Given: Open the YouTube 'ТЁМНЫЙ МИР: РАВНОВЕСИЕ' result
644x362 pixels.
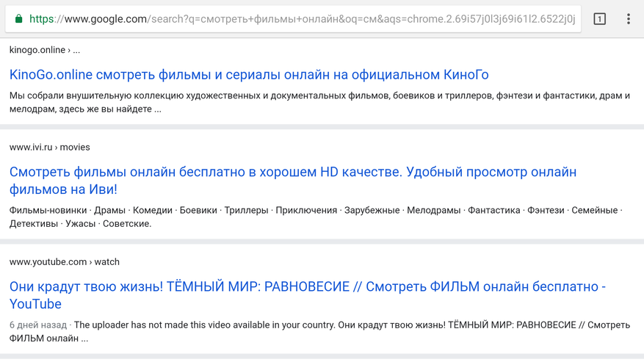Looking at the screenshot, I should coord(307,295).
